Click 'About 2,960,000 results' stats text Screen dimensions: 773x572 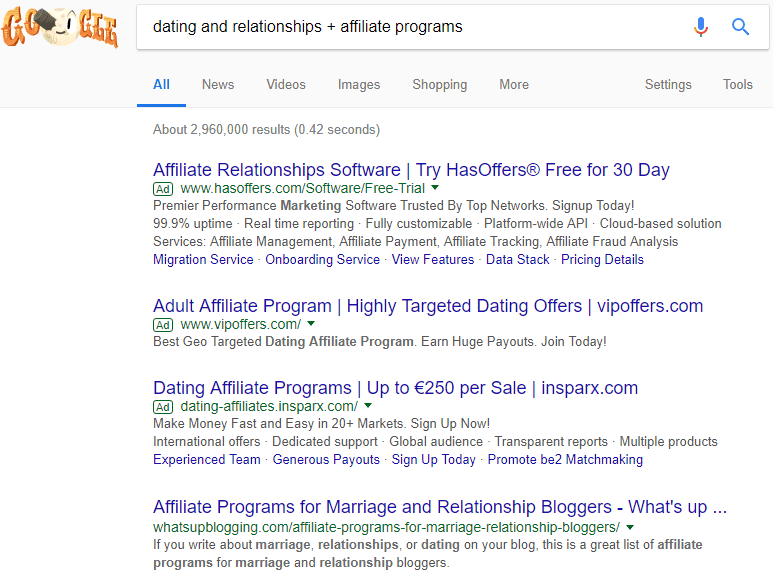click(x=266, y=130)
